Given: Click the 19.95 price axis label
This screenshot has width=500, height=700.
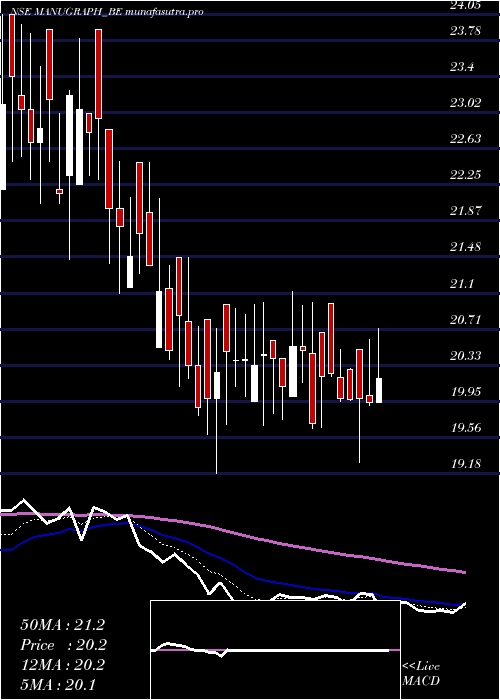Looking at the screenshot, I should (466, 392).
